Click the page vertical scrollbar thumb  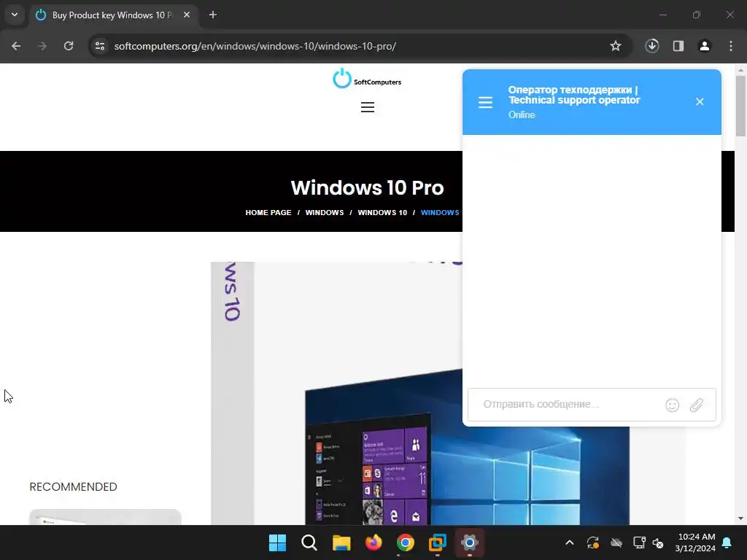[x=740, y=105]
